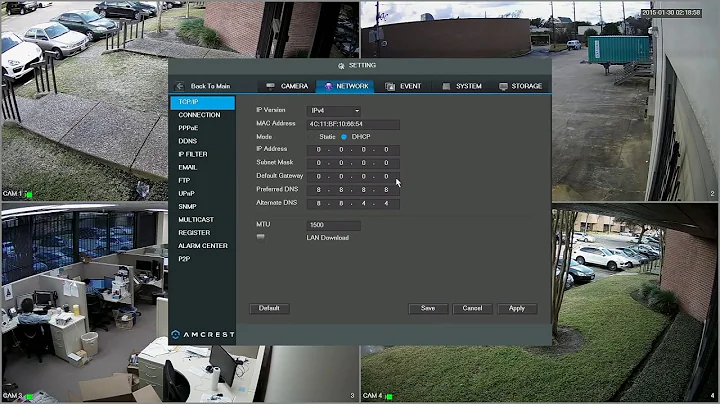
Task: Switch to the NETWORK tab
Action: tap(345, 86)
